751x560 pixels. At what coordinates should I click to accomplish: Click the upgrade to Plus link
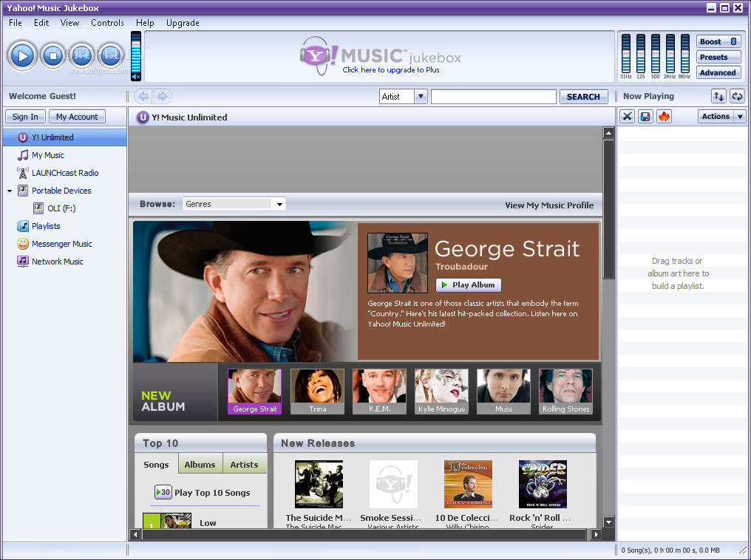391,70
